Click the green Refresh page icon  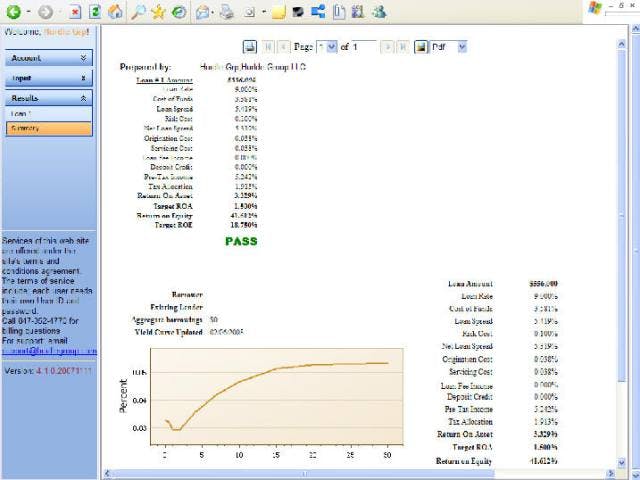[96, 12]
